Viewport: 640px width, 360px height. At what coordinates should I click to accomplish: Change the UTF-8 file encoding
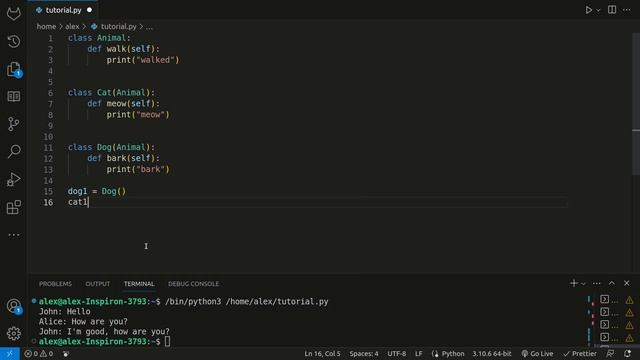[x=397, y=354]
